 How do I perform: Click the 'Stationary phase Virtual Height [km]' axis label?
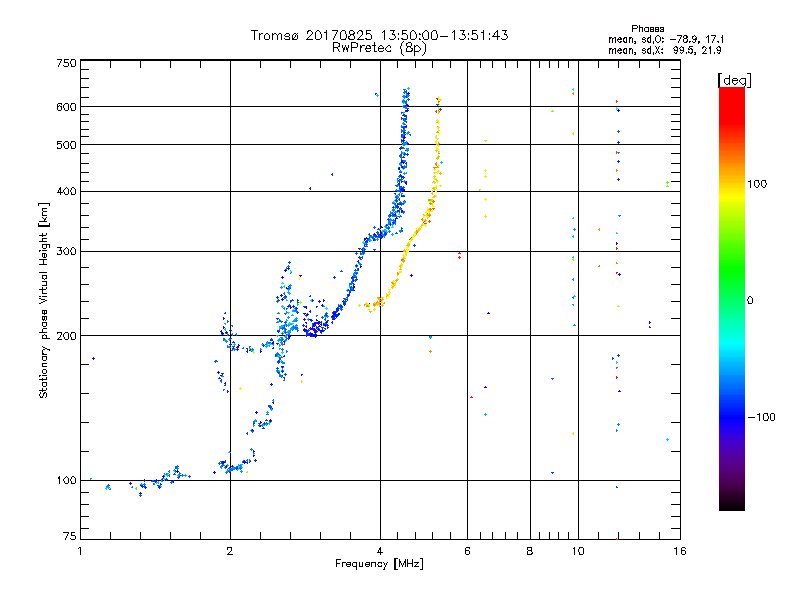[x=44, y=300]
